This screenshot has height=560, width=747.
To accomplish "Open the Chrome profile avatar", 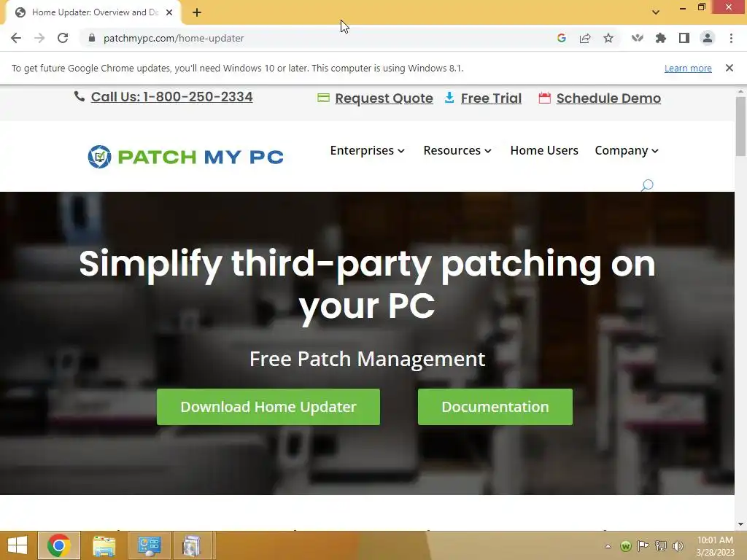I will (x=708, y=38).
